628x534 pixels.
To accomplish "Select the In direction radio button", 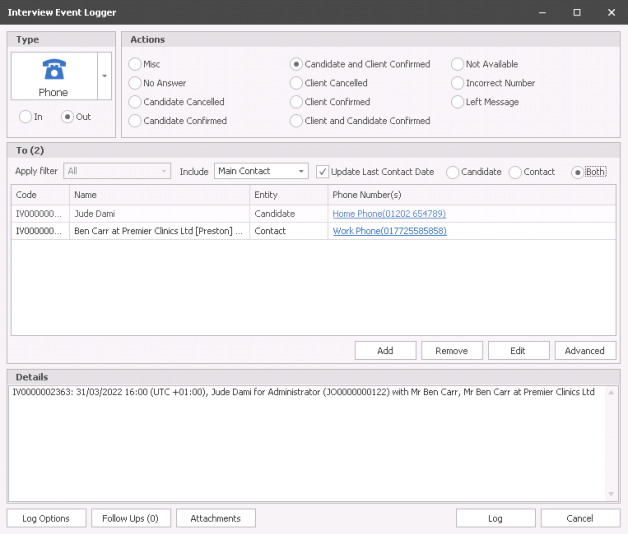I will (27, 116).
